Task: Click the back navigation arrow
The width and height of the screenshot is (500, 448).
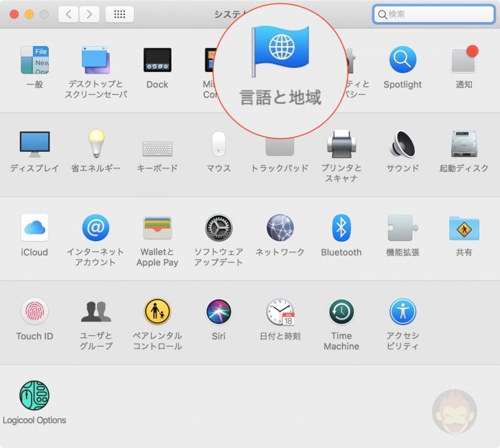Action: coord(68,14)
